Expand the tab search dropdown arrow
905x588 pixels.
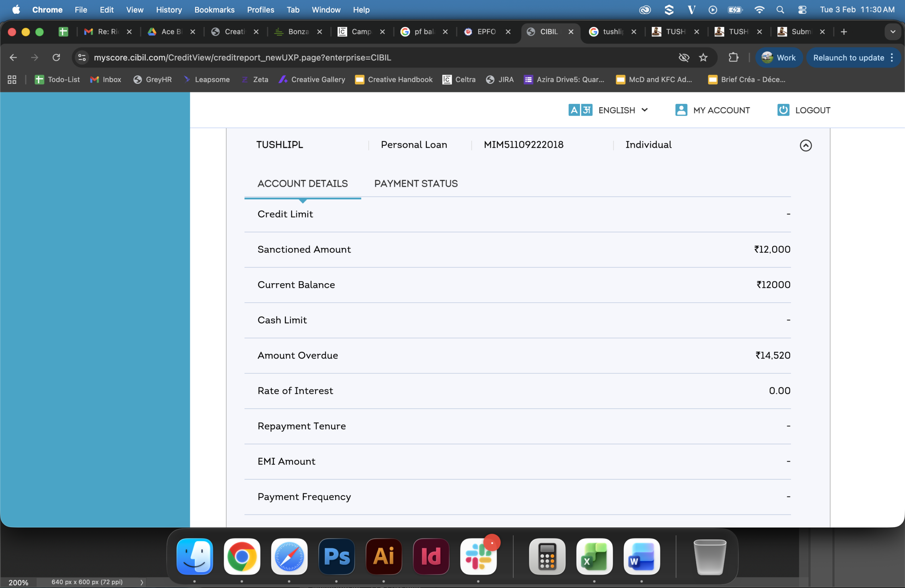click(893, 32)
